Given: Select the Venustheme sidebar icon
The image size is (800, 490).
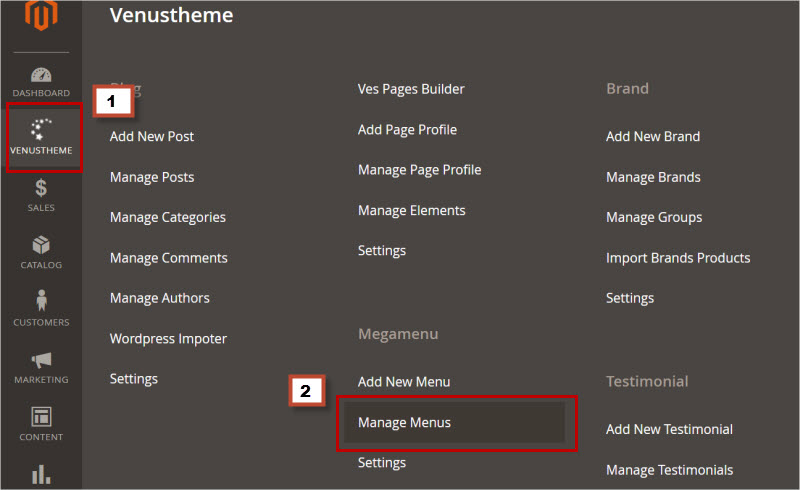Looking at the screenshot, I should tap(41, 130).
